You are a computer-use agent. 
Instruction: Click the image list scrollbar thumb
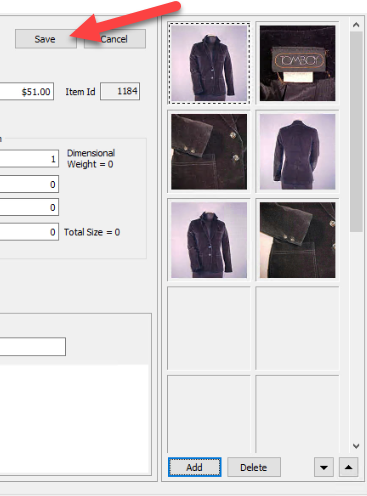pos(356,131)
